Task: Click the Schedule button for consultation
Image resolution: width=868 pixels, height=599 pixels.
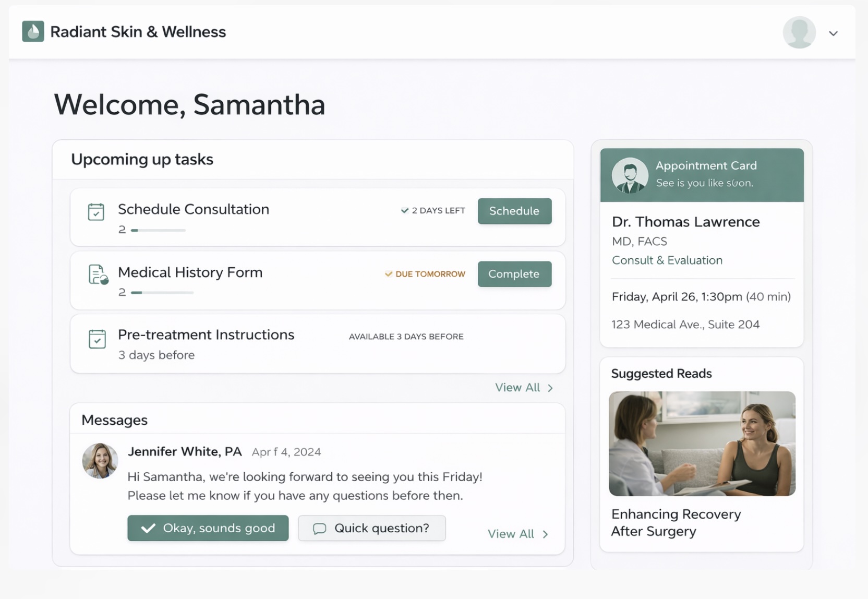Action: pyautogui.click(x=514, y=211)
